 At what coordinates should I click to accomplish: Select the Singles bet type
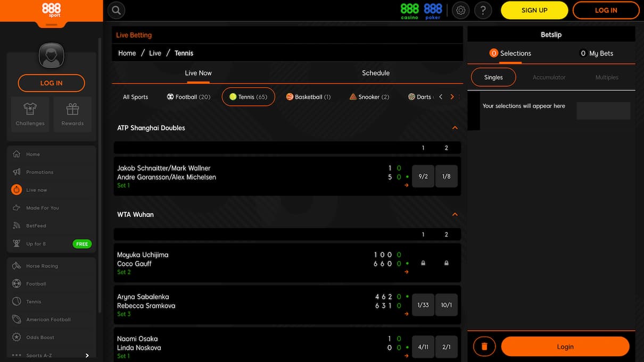click(x=493, y=77)
